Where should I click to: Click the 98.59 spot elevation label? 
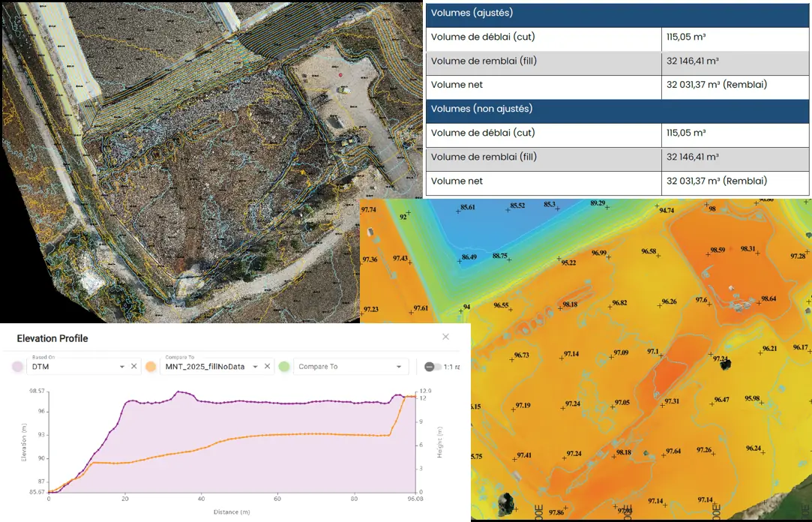718,250
